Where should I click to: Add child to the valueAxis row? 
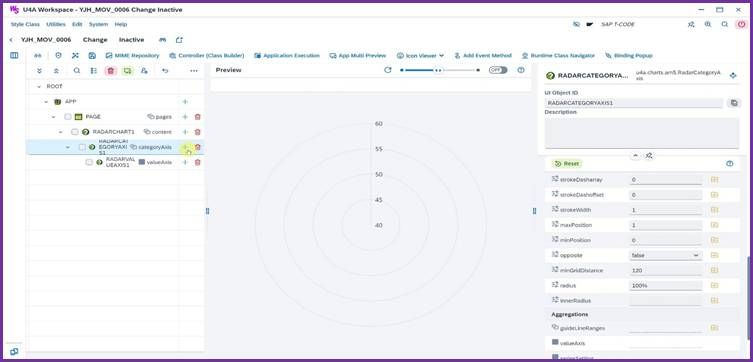click(x=185, y=162)
